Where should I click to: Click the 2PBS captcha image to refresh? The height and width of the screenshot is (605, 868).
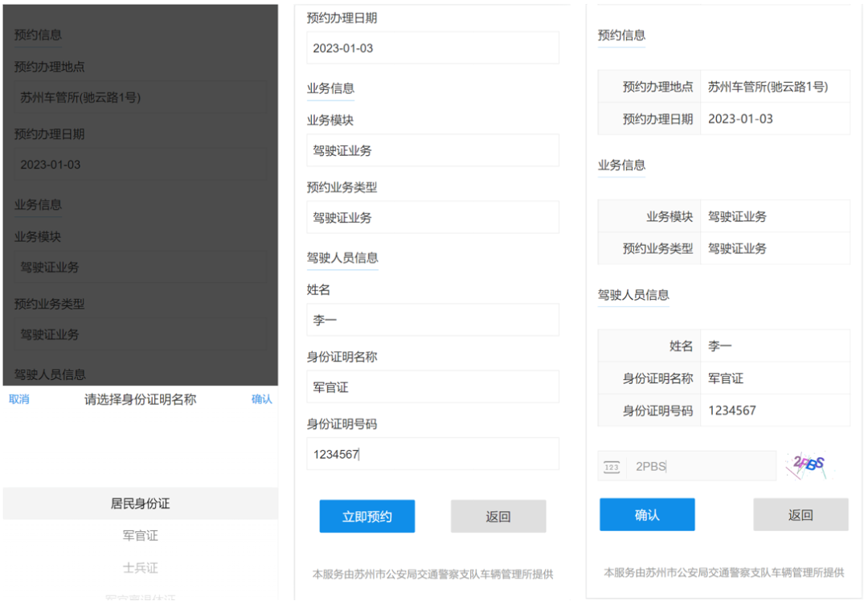pos(809,466)
